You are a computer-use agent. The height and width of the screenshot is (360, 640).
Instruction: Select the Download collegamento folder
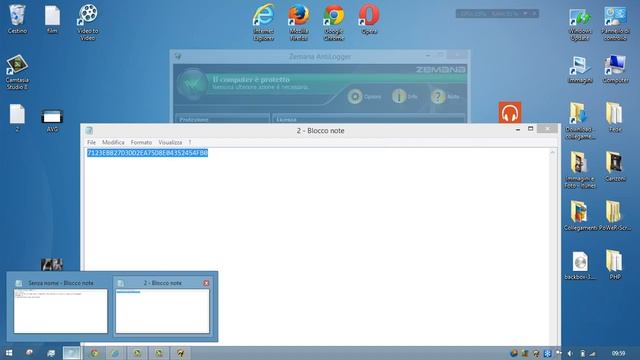(x=580, y=121)
